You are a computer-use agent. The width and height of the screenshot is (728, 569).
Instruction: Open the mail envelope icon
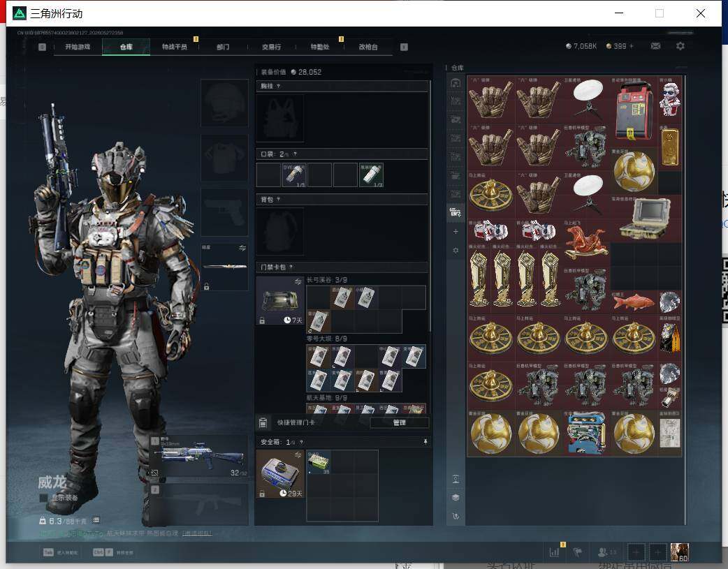(x=655, y=46)
